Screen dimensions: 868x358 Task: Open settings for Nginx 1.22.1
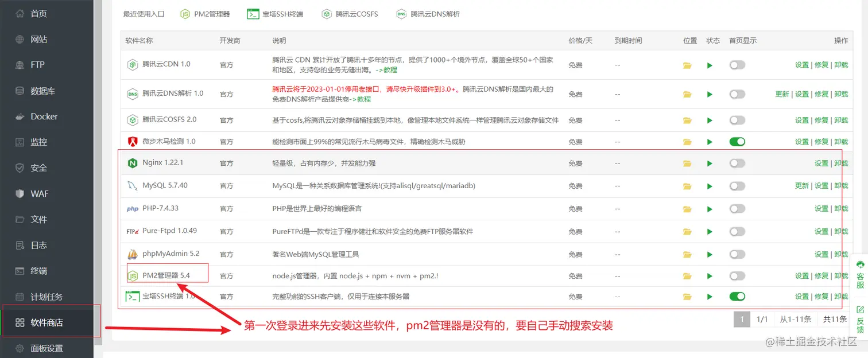(x=821, y=164)
